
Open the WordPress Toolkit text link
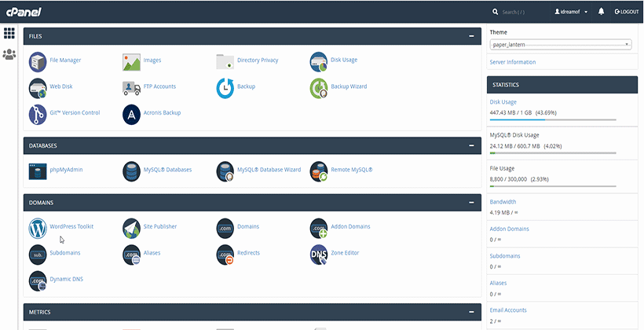[x=71, y=226]
